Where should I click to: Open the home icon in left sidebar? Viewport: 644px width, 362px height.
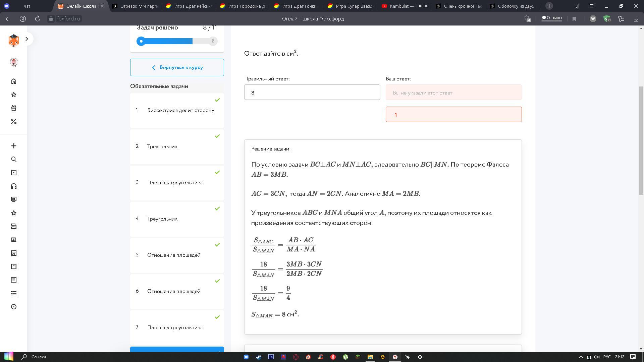click(14, 81)
